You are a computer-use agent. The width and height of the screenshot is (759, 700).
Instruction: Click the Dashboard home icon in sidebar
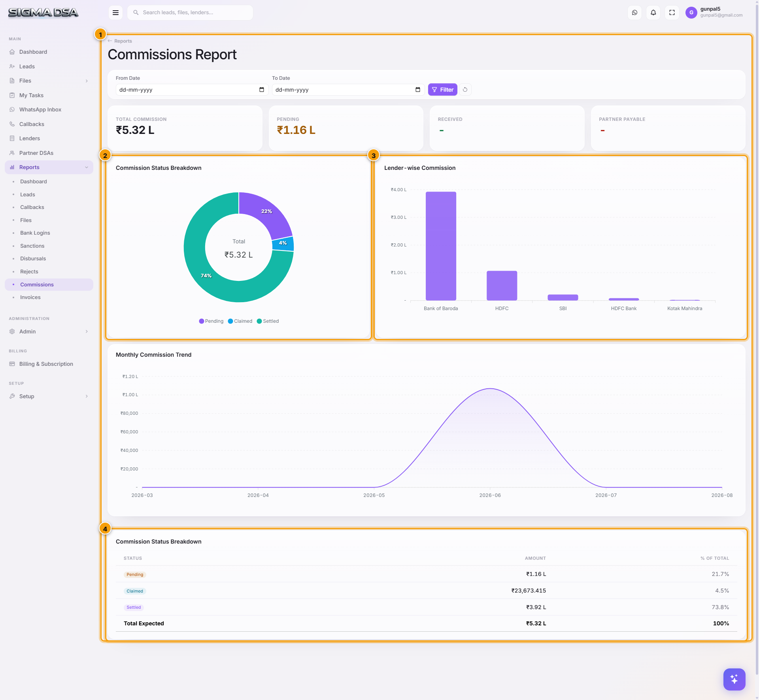[12, 52]
